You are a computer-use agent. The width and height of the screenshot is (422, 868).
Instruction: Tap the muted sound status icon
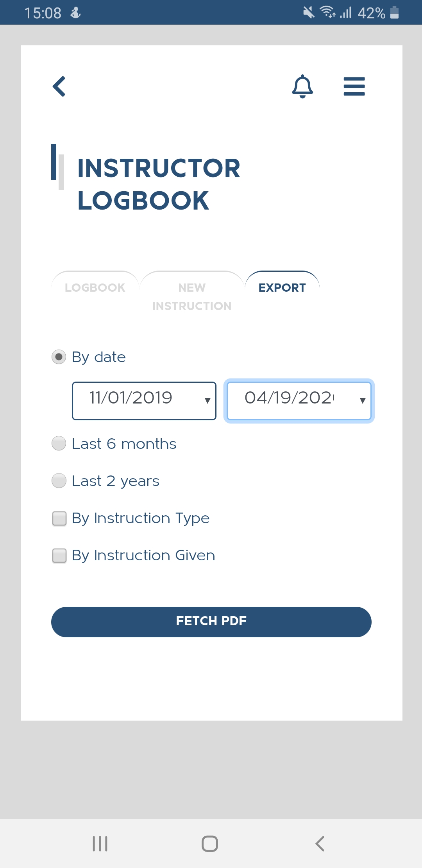[x=309, y=13]
